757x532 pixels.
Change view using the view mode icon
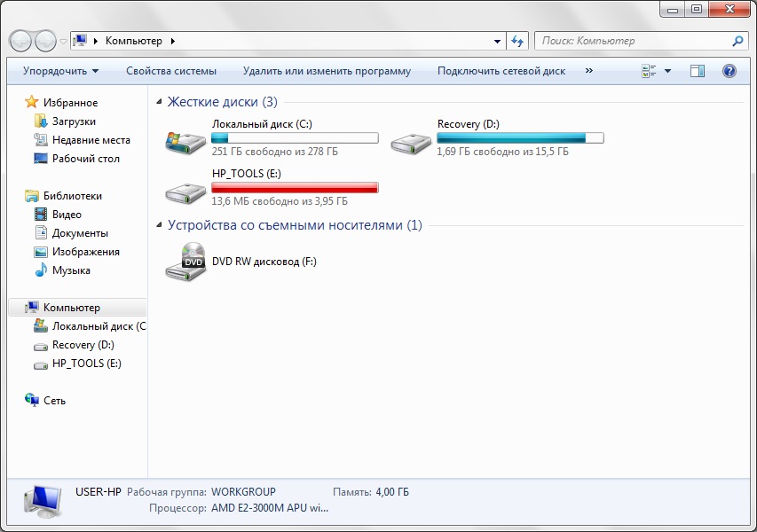[x=649, y=71]
